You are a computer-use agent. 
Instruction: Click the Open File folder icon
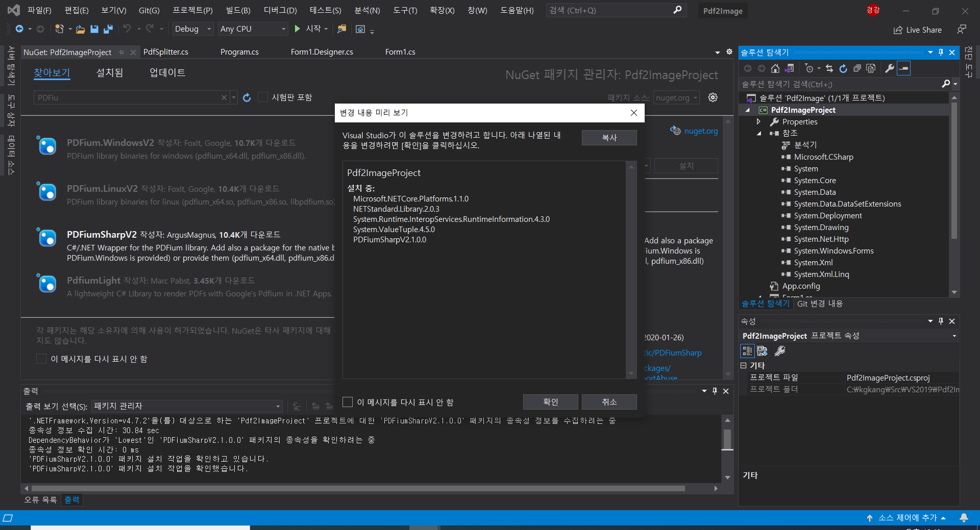click(x=80, y=29)
